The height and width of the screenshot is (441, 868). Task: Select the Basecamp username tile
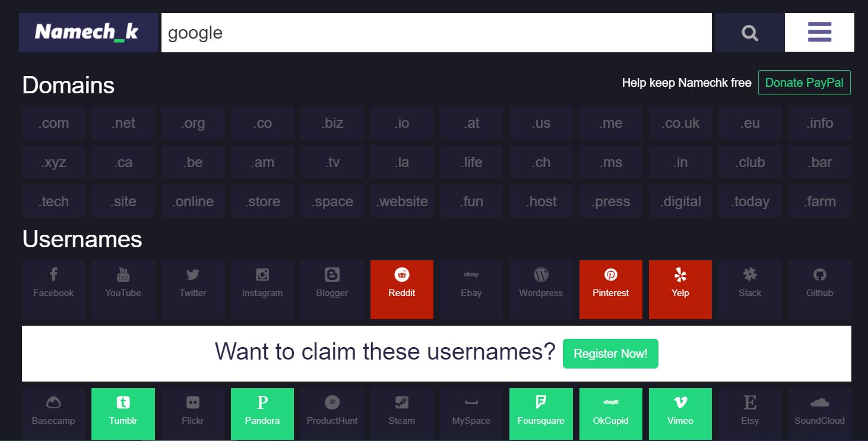click(53, 414)
